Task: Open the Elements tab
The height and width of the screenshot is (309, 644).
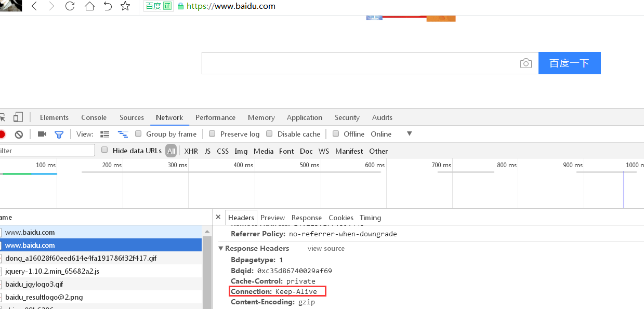Action: (54, 117)
